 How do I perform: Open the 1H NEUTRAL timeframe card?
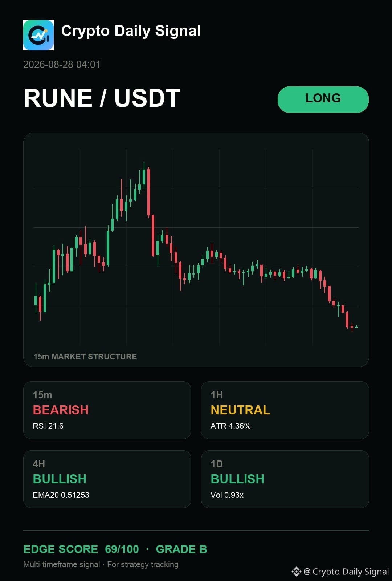pos(285,410)
